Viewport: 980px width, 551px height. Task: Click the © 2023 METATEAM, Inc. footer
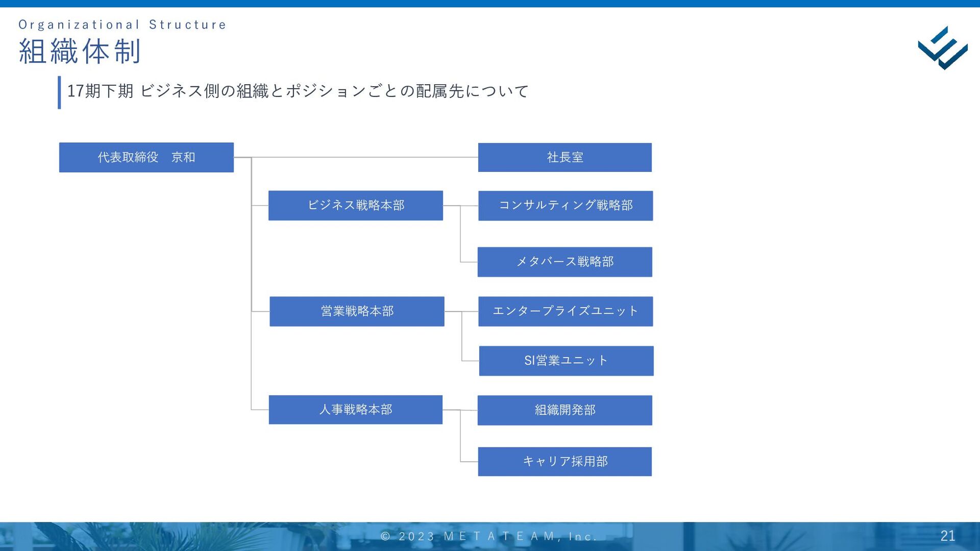(489, 536)
